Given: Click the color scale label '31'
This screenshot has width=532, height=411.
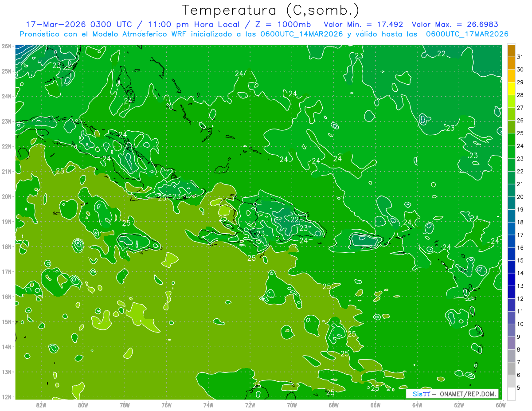Looking at the screenshot, I should pos(520,57).
